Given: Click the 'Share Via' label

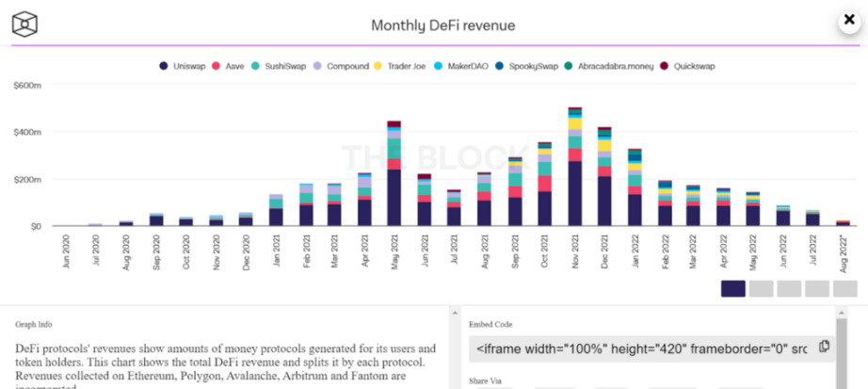Looking at the screenshot, I should tap(486, 381).
